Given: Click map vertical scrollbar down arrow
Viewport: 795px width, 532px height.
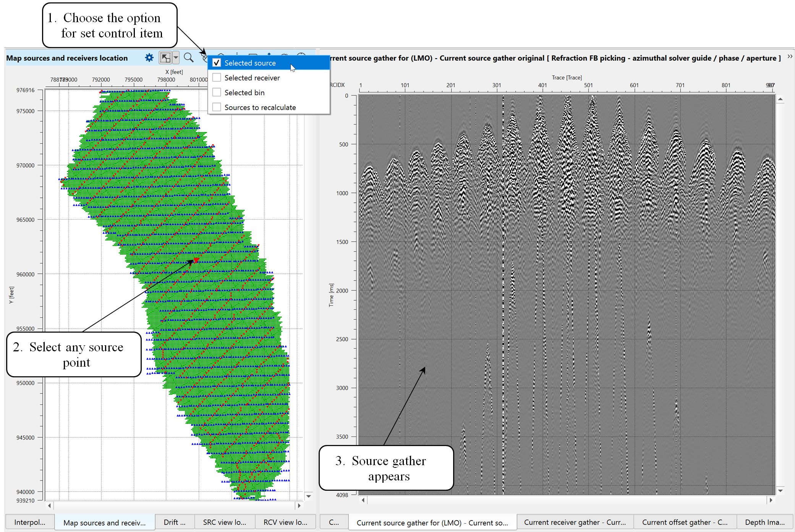Looking at the screenshot, I should [308, 496].
